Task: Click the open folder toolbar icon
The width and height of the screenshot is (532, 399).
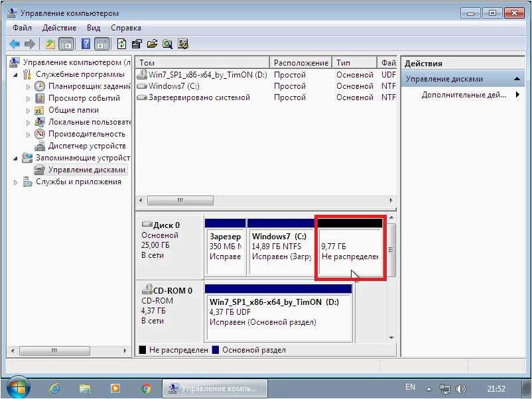Action: click(152, 44)
